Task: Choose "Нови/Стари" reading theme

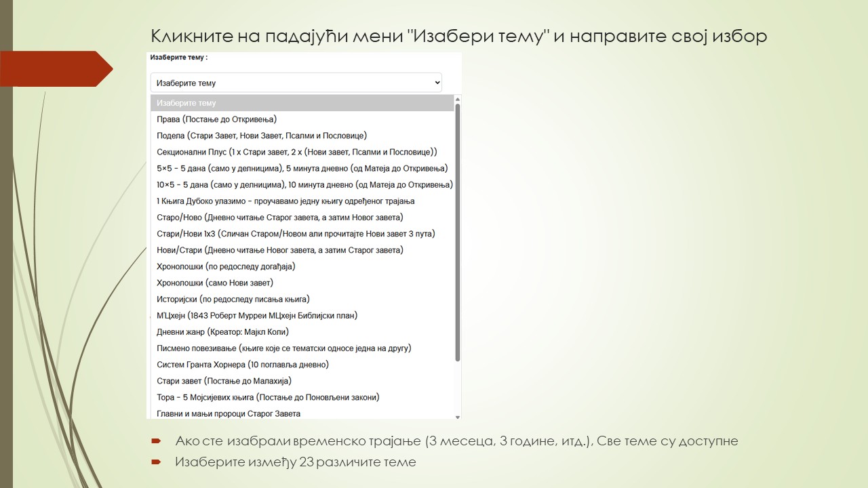Action: coord(280,250)
